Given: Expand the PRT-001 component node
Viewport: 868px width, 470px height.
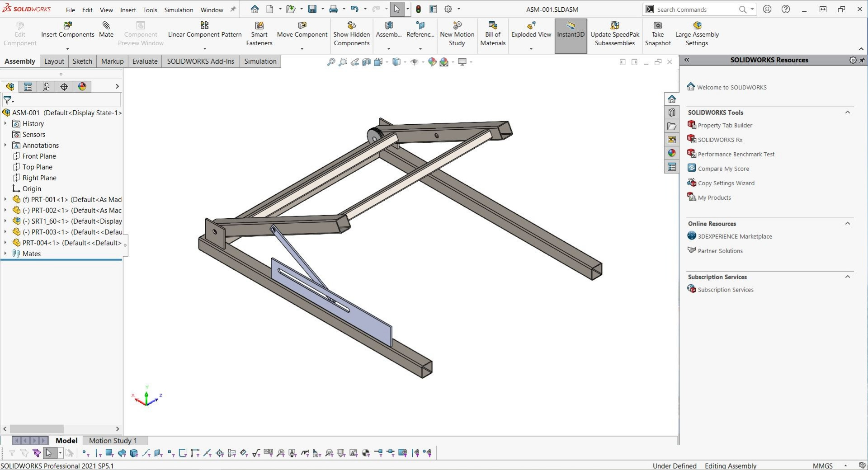Looking at the screenshot, I should [x=5, y=199].
